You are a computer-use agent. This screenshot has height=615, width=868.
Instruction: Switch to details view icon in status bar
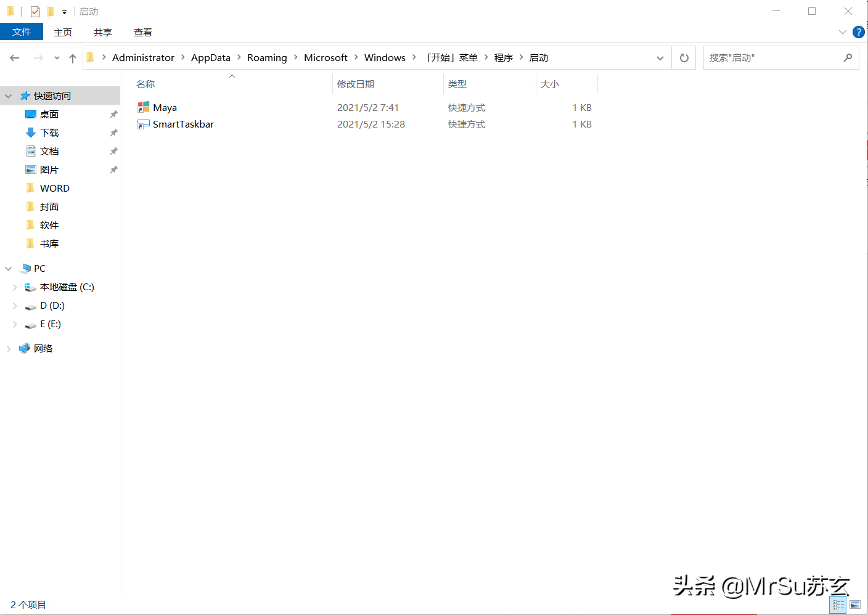838,605
